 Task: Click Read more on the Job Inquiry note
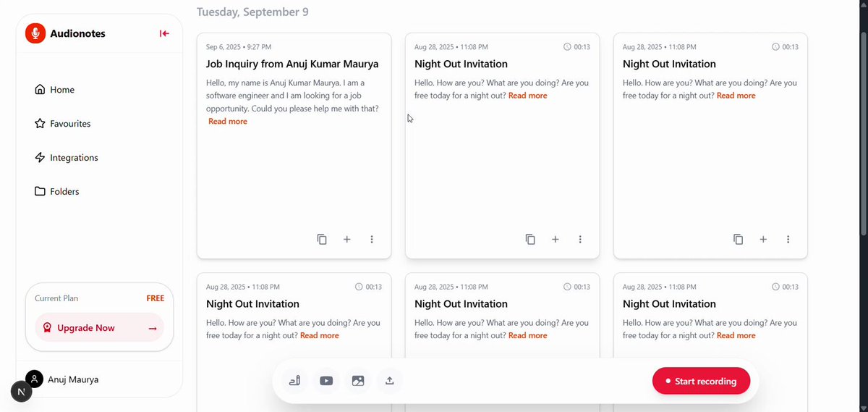tap(228, 122)
